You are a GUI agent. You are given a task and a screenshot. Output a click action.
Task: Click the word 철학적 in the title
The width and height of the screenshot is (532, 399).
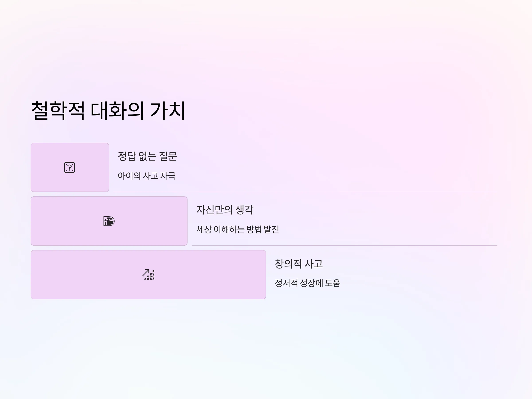[x=58, y=111]
